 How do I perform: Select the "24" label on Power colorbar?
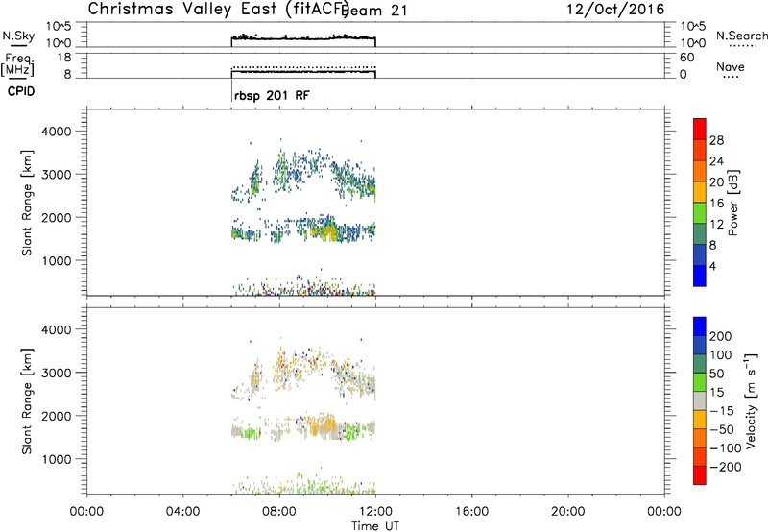pyautogui.click(x=716, y=161)
